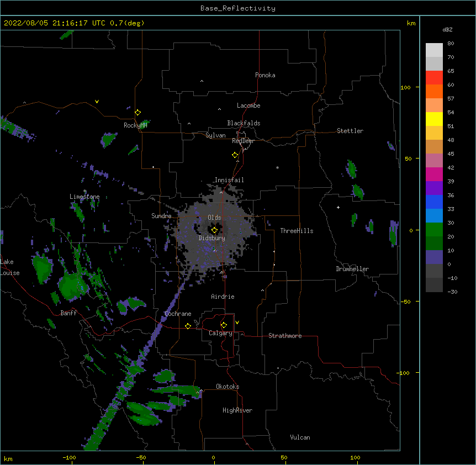Click the radar site marker near Didsbury
The height and width of the screenshot is (465, 476).
tap(214, 230)
